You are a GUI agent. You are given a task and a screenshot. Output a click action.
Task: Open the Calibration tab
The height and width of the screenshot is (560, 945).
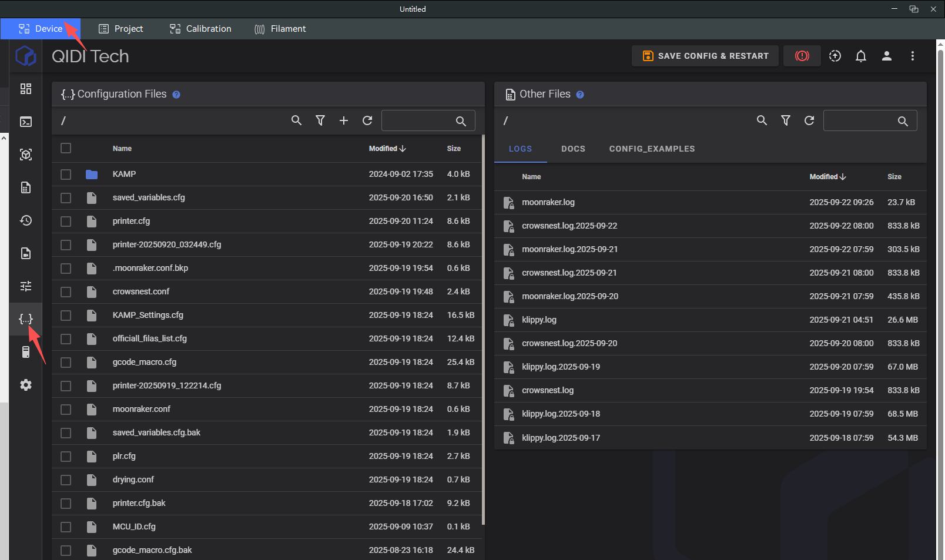click(x=200, y=29)
